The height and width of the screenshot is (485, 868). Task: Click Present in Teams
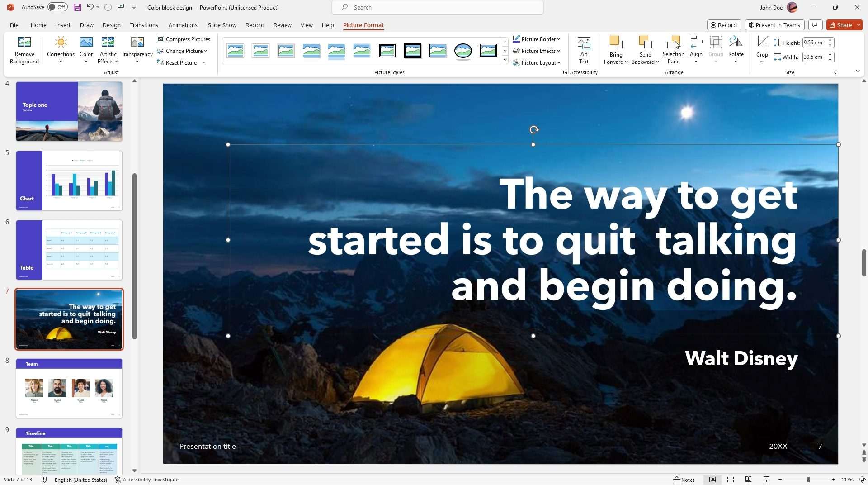pyautogui.click(x=774, y=25)
